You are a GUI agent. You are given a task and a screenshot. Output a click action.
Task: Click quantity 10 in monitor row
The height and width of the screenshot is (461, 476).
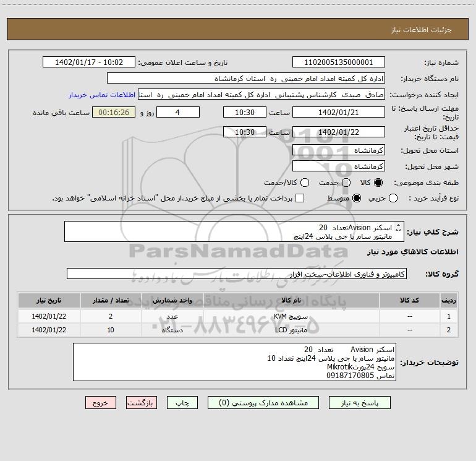pyautogui.click(x=111, y=330)
